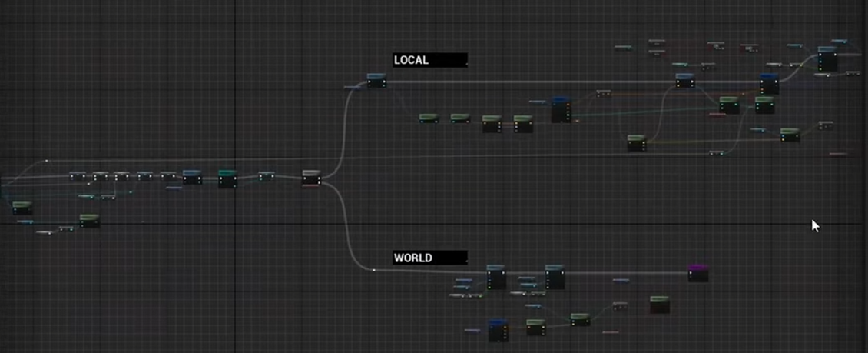Select the teal-header node in the left execution chain
868x353 pixels.
coord(227,178)
